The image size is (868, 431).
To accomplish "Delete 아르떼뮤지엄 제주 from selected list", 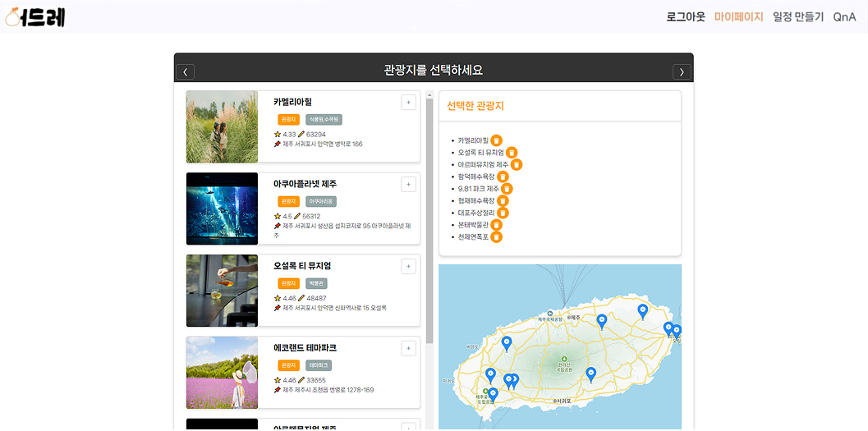I will [517, 165].
